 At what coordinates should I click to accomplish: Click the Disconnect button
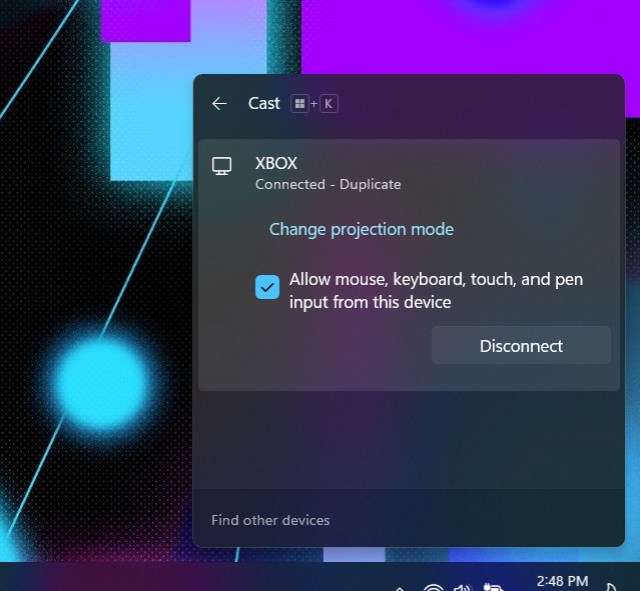coord(521,346)
